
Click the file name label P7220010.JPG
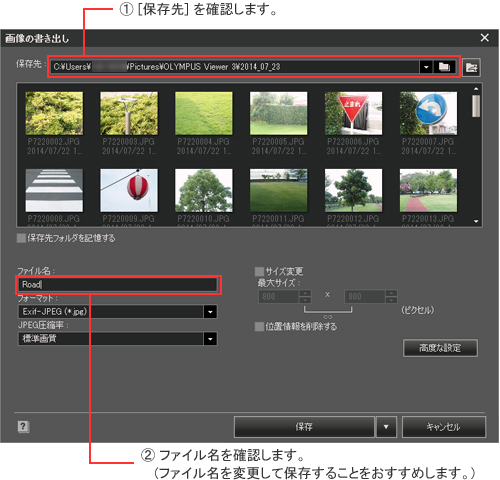pos(203,219)
